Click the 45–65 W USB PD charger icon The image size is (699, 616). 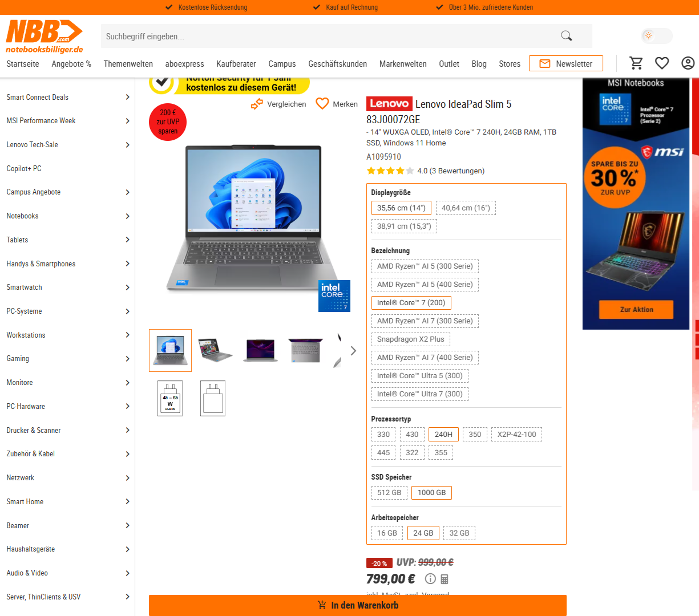pos(170,398)
